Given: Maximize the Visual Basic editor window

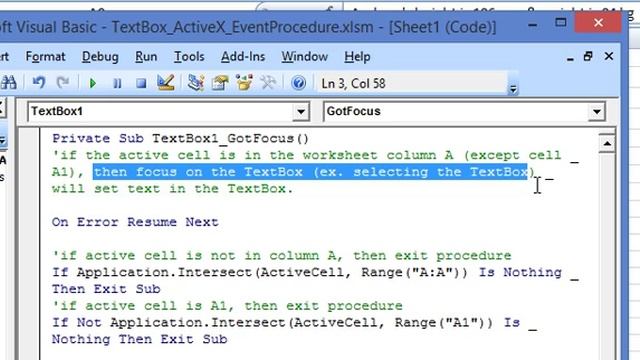Looking at the screenshot, I should tap(561, 22).
